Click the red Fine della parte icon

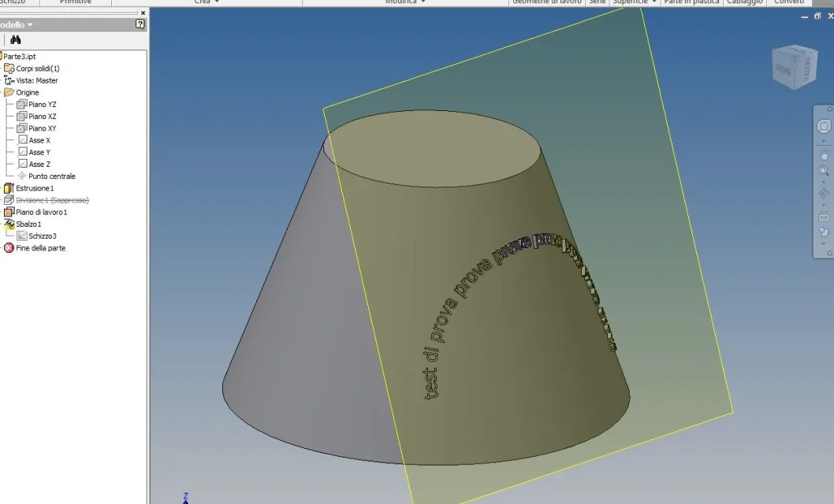tap(9, 248)
